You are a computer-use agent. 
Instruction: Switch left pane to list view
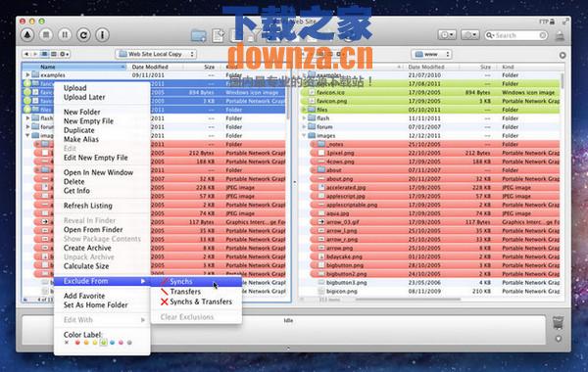tap(44, 54)
